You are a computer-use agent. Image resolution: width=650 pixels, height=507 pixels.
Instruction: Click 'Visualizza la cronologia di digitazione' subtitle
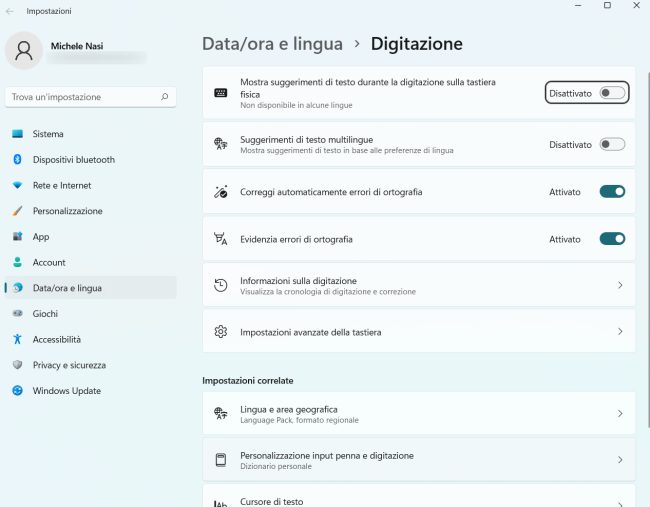(x=327, y=291)
